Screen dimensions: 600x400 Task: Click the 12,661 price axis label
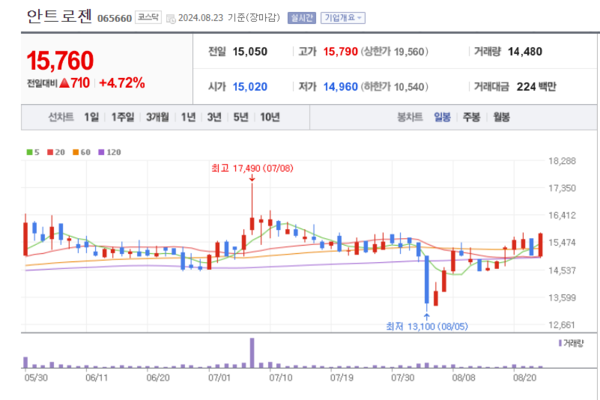(x=562, y=325)
